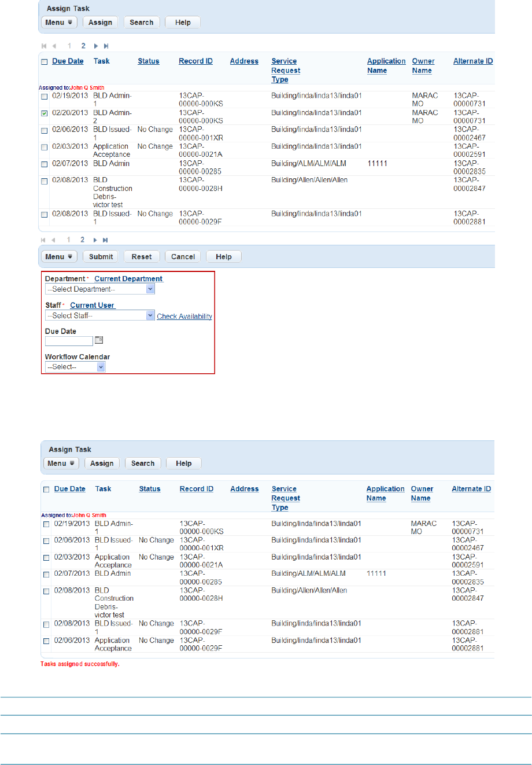Submit the task assignment

coord(101,256)
